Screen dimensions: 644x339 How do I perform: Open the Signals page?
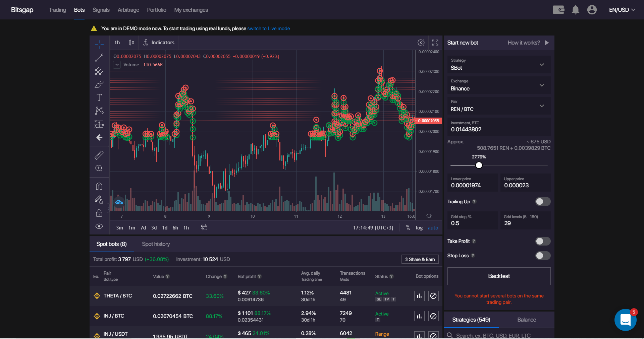(101, 10)
